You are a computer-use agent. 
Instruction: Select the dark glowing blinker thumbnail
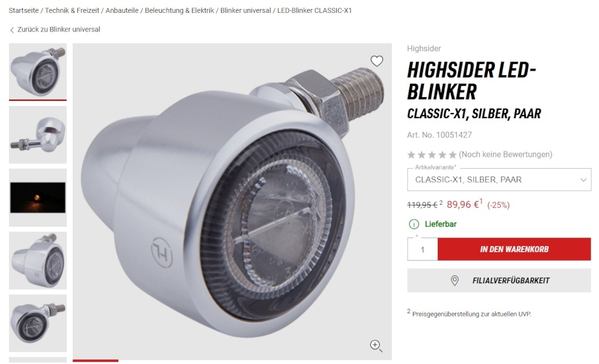(x=38, y=198)
